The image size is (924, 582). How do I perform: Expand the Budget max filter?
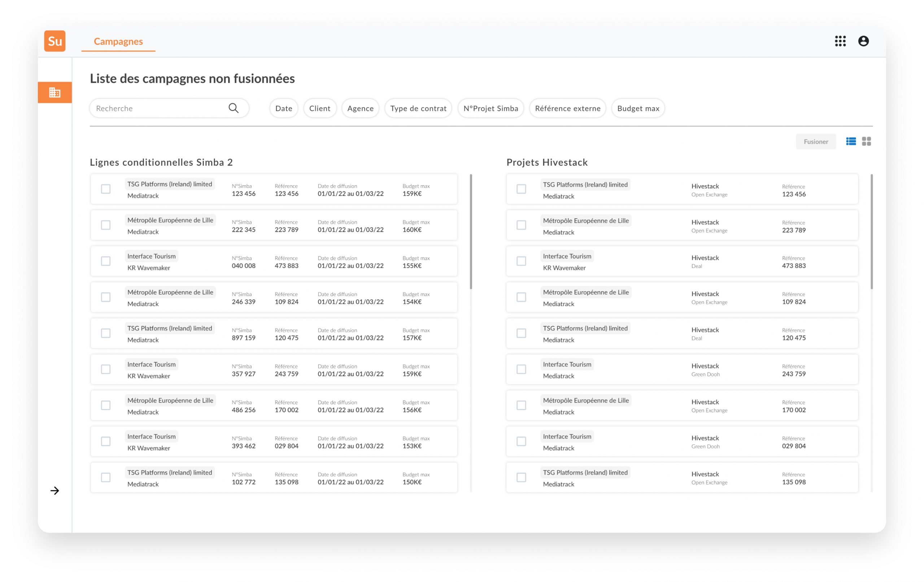[x=638, y=108]
